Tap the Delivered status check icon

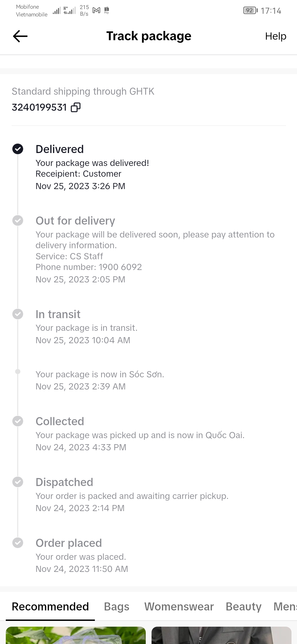tap(18, 149)
